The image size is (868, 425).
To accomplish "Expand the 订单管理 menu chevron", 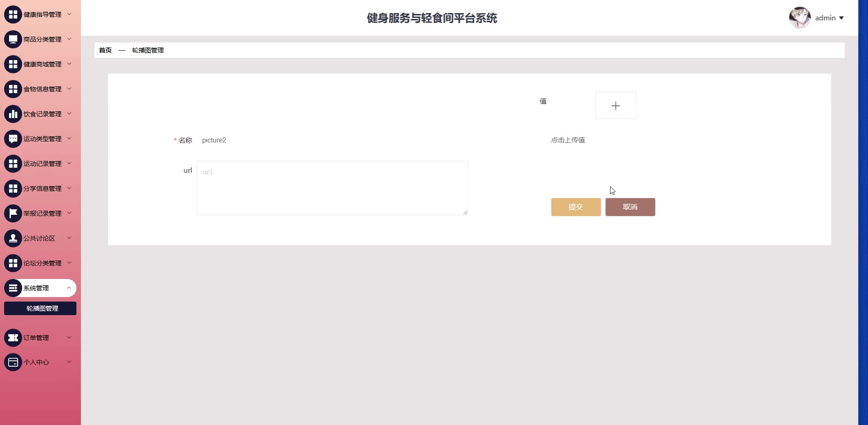I will point(69,337).
